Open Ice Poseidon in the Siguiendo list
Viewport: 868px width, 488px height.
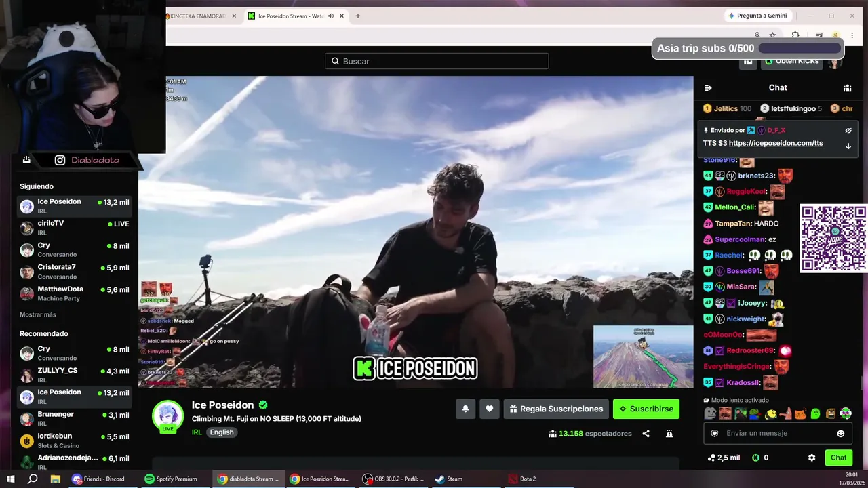tap(75, 206)
